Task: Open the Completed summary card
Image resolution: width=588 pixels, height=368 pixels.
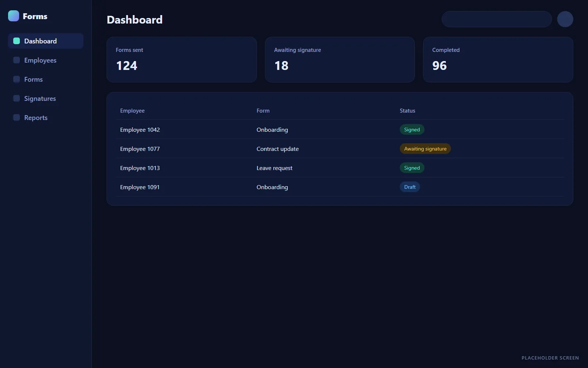Action: [x=498, y=60]
